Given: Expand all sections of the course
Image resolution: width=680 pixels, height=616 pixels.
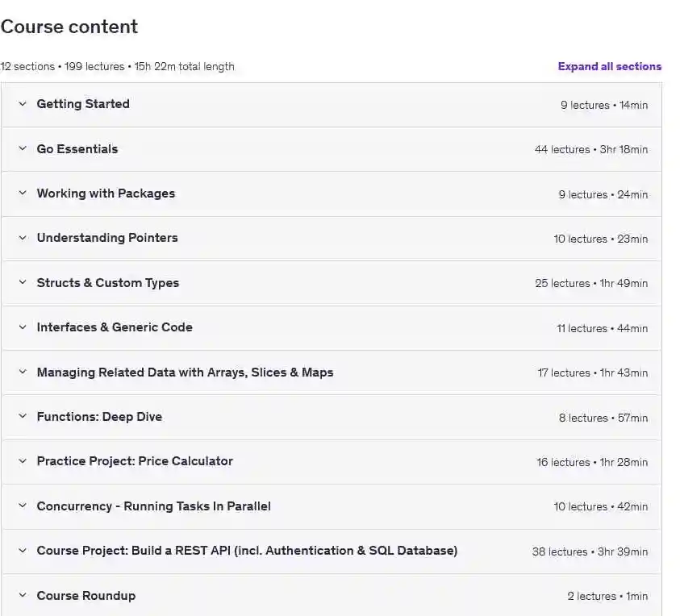Looking at the screenshot, I should pos(609,67).
